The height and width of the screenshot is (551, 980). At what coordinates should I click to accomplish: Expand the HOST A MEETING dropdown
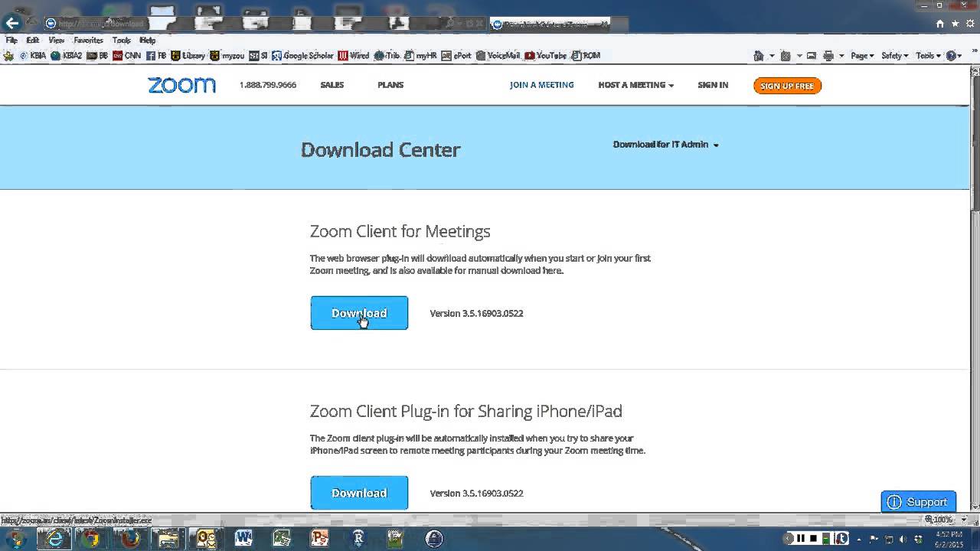(x=635, y=85)
